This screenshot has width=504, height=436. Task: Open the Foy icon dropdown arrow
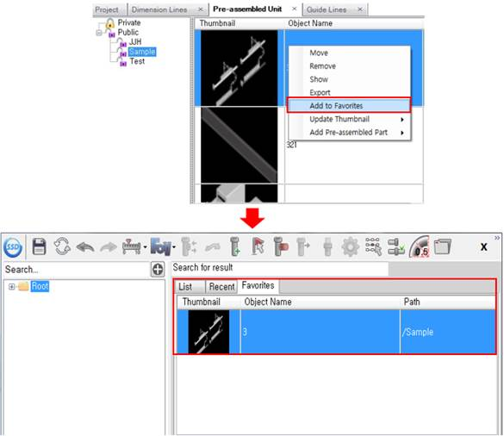(174, 247)
